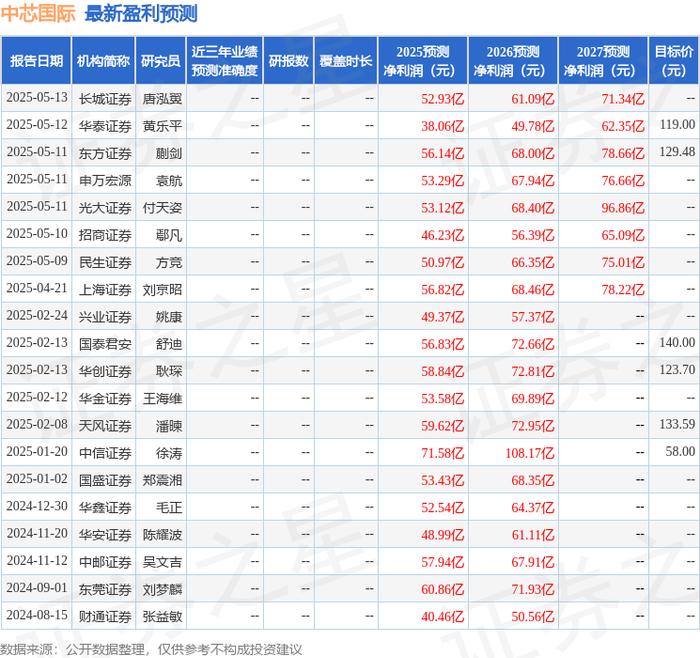
Task: Select 2027 forecast value 96.86亿
Action: pyautogui.click(x=623, y=208)
